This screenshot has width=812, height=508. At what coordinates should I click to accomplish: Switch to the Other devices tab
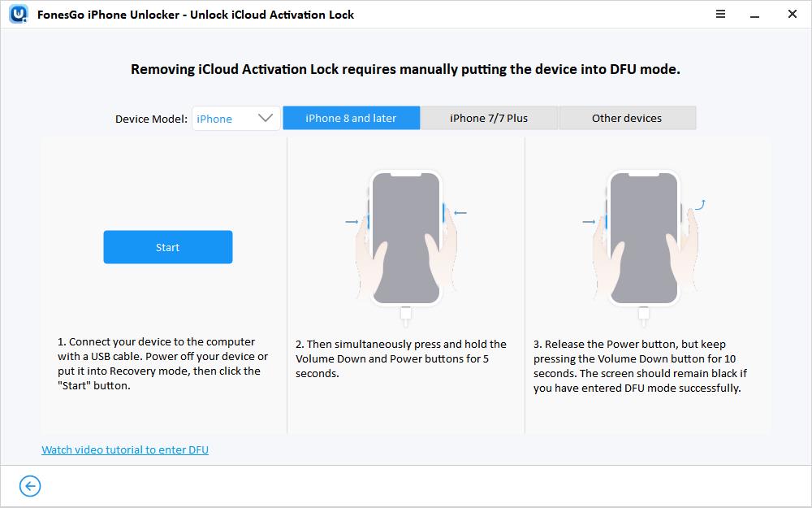627,118
